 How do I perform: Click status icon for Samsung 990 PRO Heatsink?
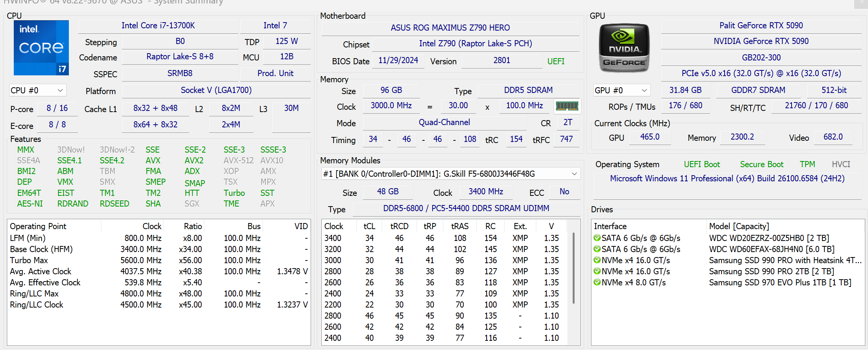pos(597,260)
